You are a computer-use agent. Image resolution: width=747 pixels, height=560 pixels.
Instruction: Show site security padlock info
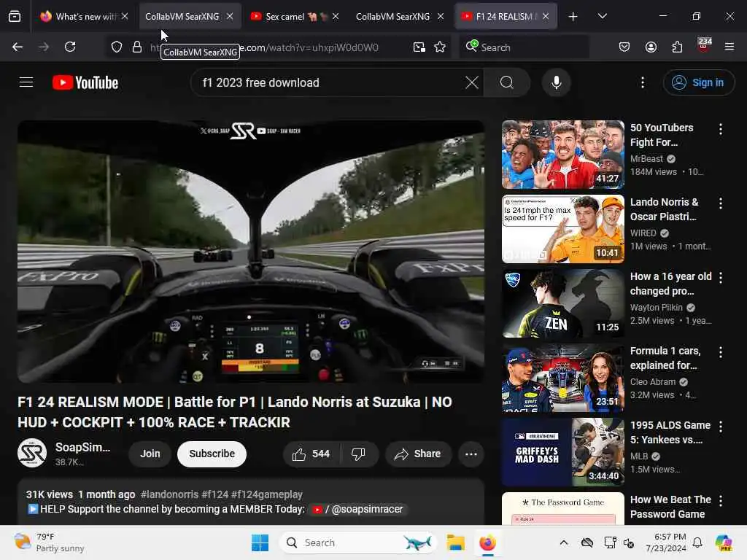137,47
